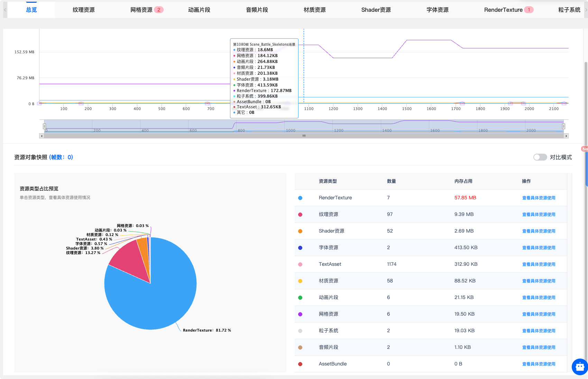Open the Shader资源 tab
The image size is (588, 379).
[x=376, y=10]
